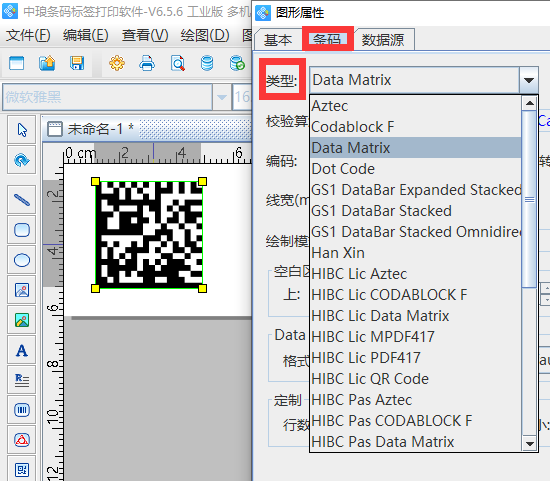Open the database settings icon
The width and height of the screenshot is (550, 481).
207,64
